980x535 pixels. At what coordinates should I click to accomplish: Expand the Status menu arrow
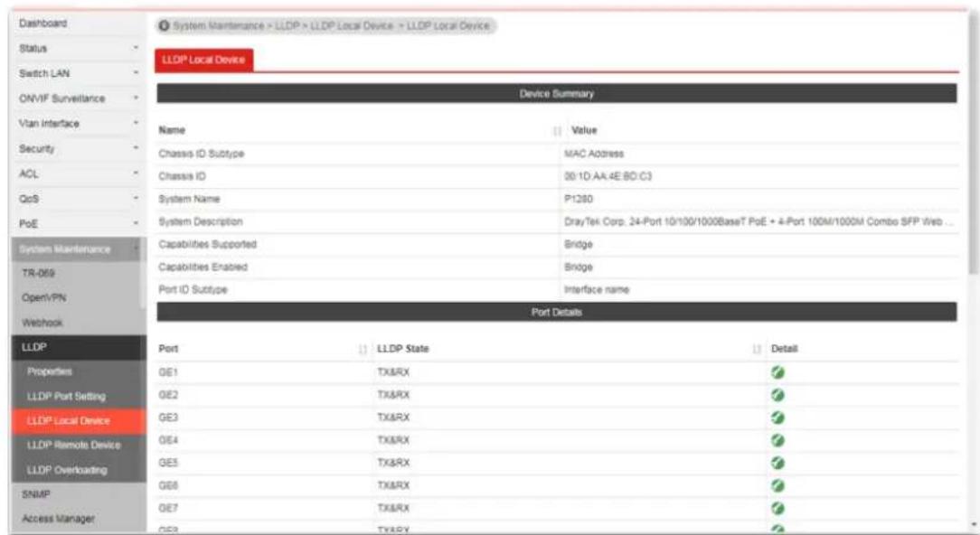click(x=136, y=48)
